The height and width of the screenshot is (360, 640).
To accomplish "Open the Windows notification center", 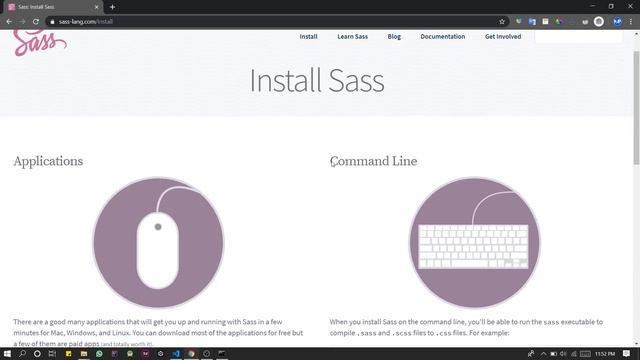I will [627, 353].
